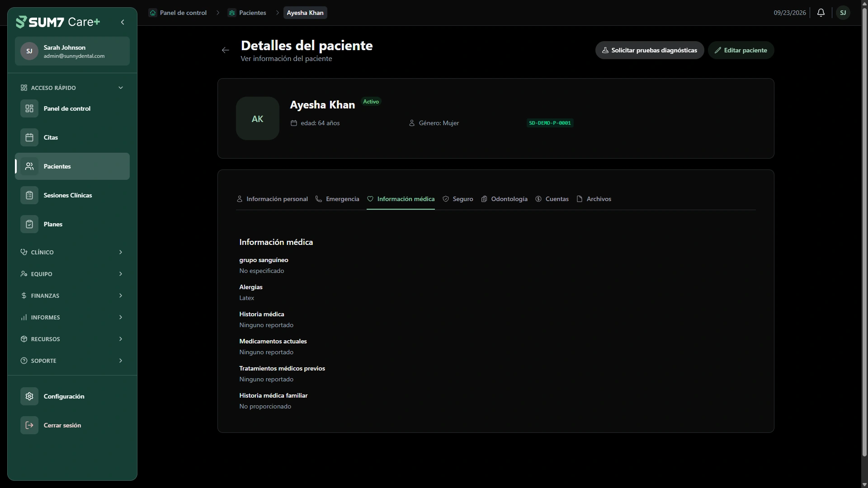Open Configuración gear icon

(x=29, y=396)
